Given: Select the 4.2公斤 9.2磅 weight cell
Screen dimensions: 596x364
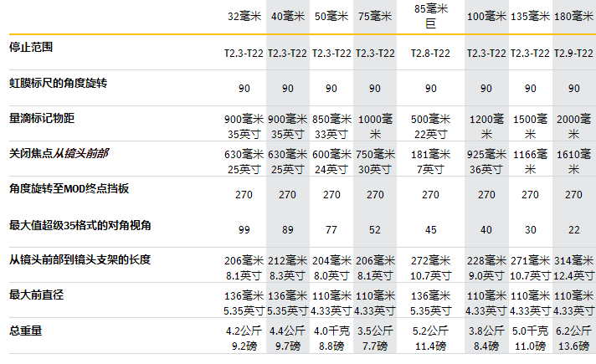Looking at the screenshot, I should click(246, 340).
